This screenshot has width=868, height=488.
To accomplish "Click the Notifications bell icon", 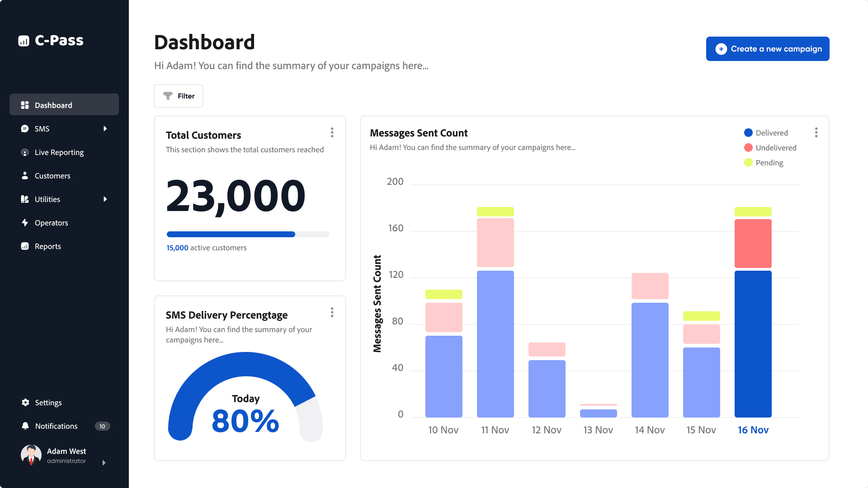I will point(25,426).
